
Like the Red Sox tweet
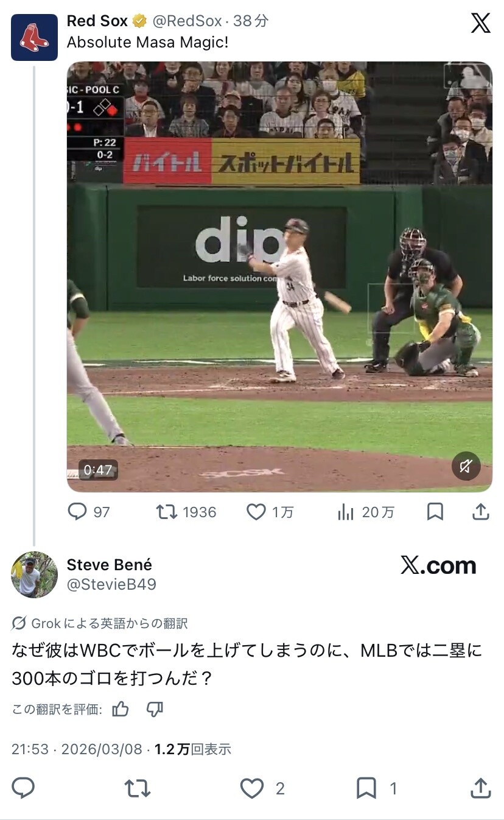[270, 512]
